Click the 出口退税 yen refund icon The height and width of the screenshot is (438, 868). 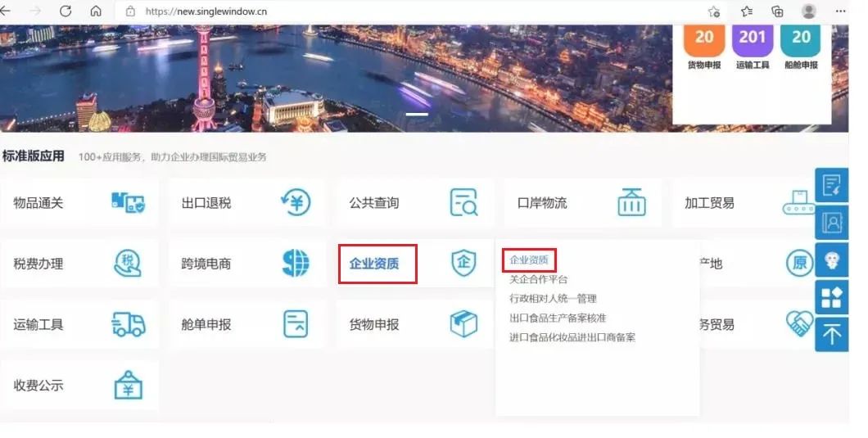295,202
